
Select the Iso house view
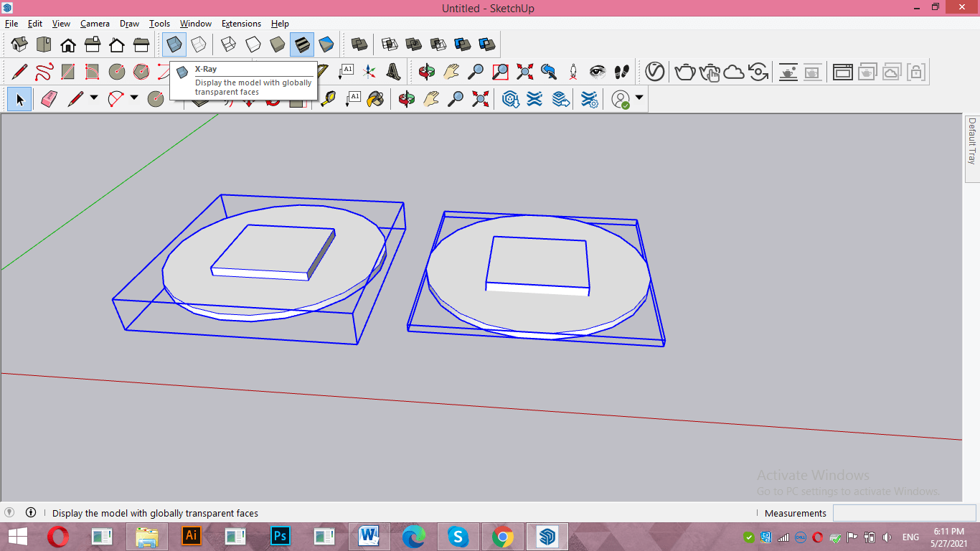(19, 44)
